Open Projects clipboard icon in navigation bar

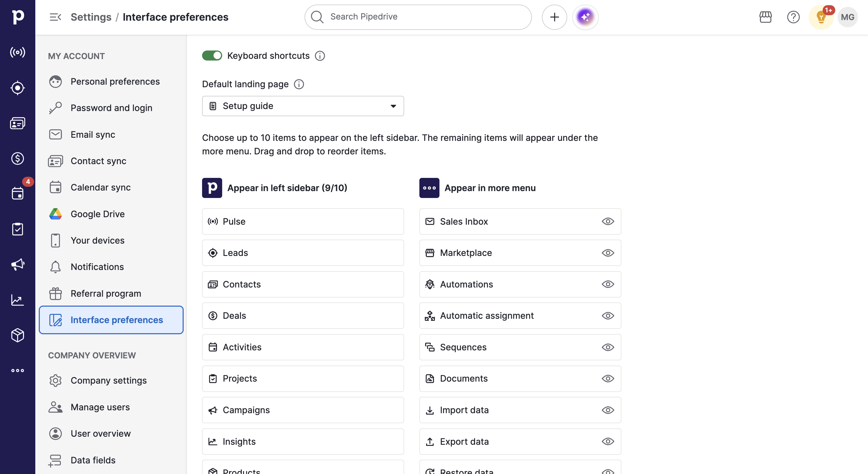(18, 229)
